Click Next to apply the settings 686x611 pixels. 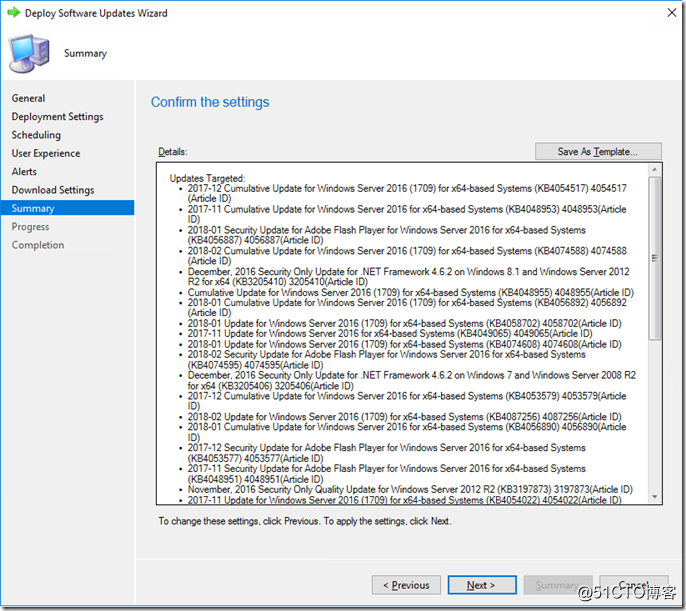[482, 585]
